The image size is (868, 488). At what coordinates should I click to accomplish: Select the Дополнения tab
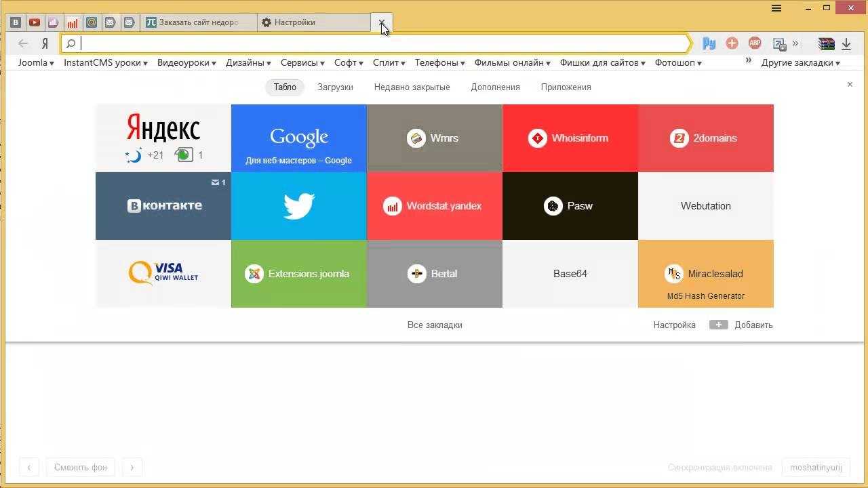pyautogui.click(x=495, y=87)
